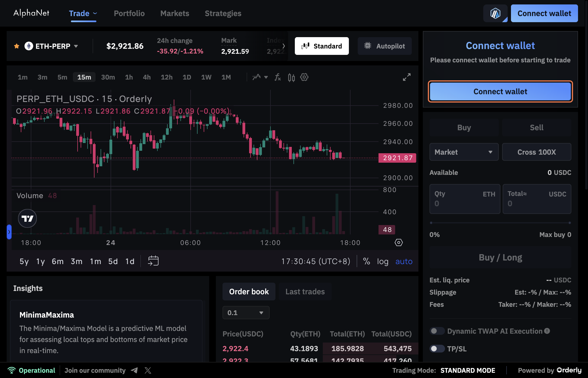
Task: Click the X (Twitter) icon
Action: click(148, 370)
